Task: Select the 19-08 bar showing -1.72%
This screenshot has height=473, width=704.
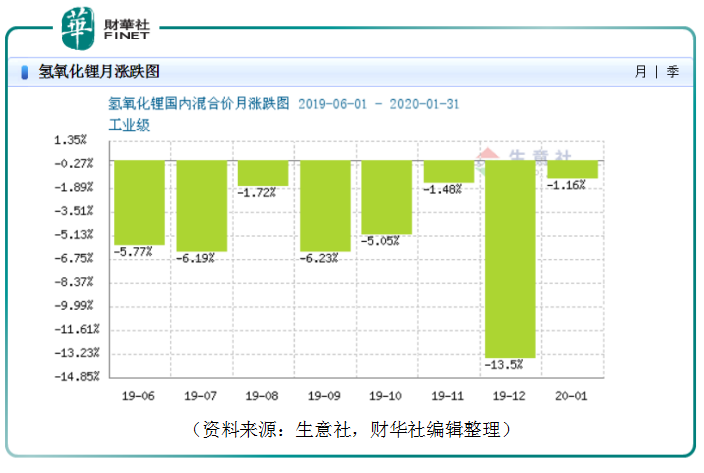Action: (x=263, y=173)
